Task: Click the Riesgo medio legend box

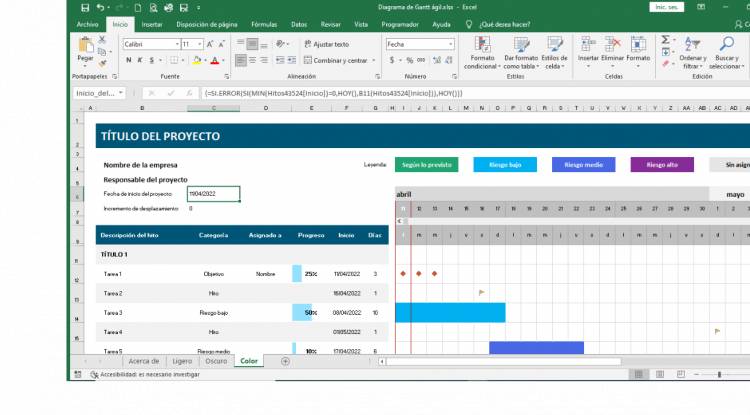Action: (x=584, y=164)
